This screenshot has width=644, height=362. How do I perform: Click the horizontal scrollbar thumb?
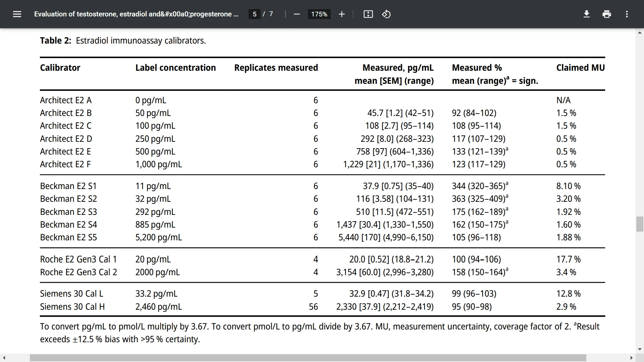click(308, 358)
